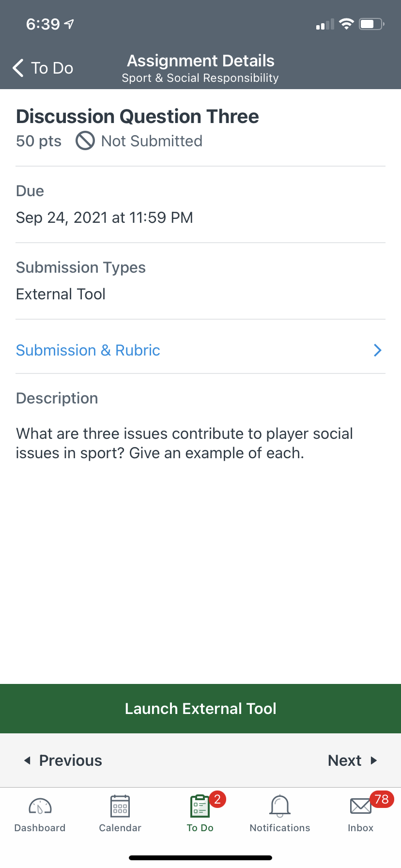Go back to To Do list
401x868 pixels.
tap(52, 68)
